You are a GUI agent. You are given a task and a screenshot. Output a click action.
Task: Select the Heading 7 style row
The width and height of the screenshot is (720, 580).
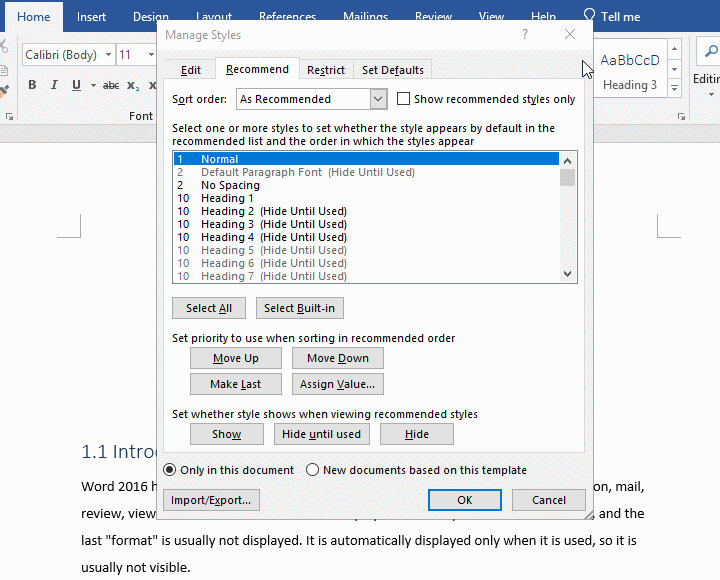pyautogui.click(x=366, y=276)
